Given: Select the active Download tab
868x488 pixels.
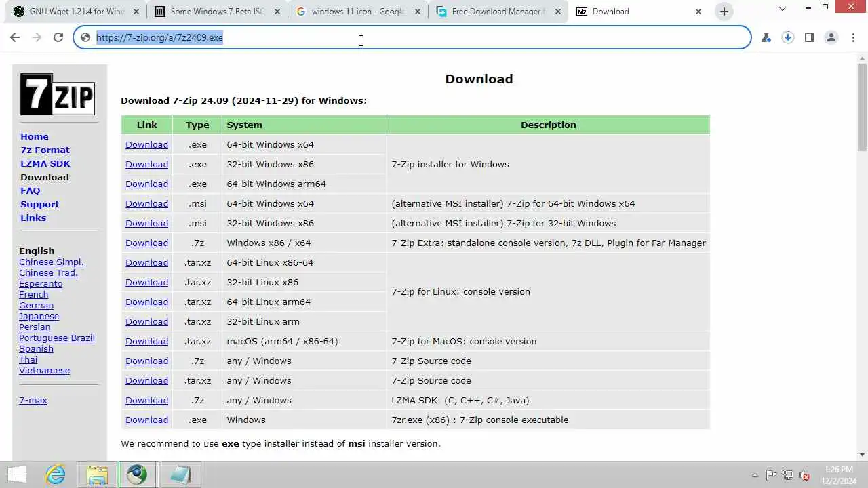Looking at the screenshot, I should (637, 12).
